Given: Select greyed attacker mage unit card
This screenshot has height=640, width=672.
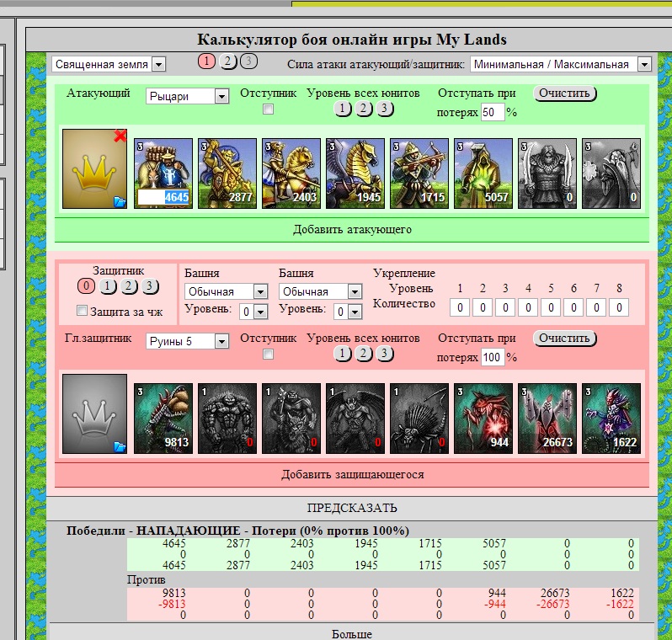Looking at the screenshot, I should [611, 173].
